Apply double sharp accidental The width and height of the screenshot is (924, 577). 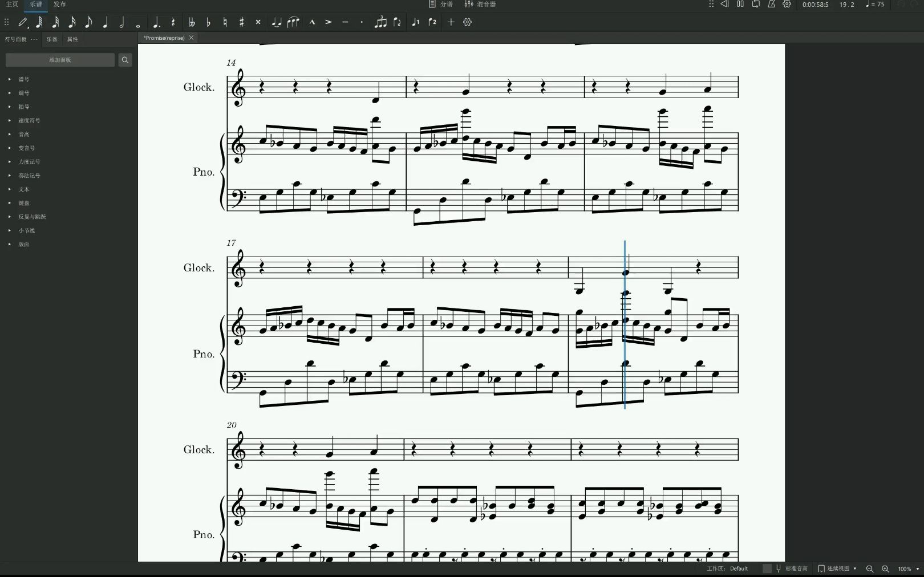coord(258,22)
